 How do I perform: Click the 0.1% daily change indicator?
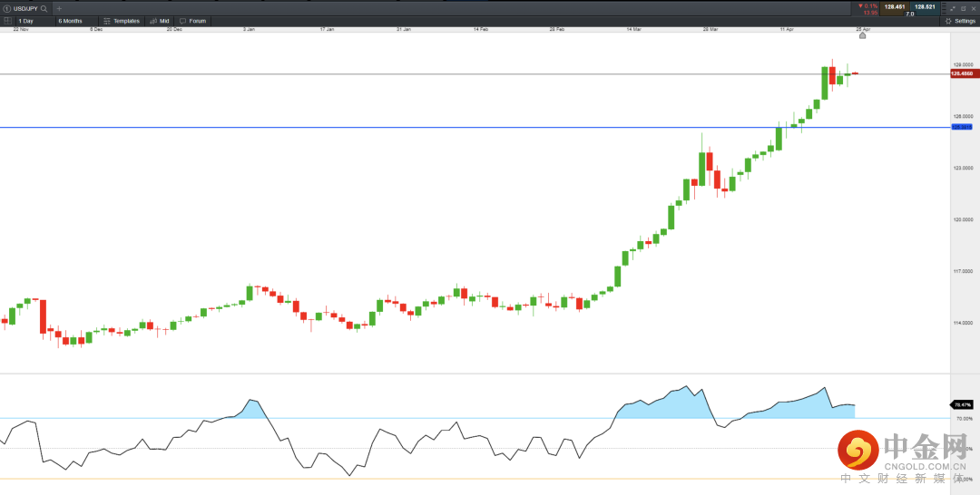(868, 5)
